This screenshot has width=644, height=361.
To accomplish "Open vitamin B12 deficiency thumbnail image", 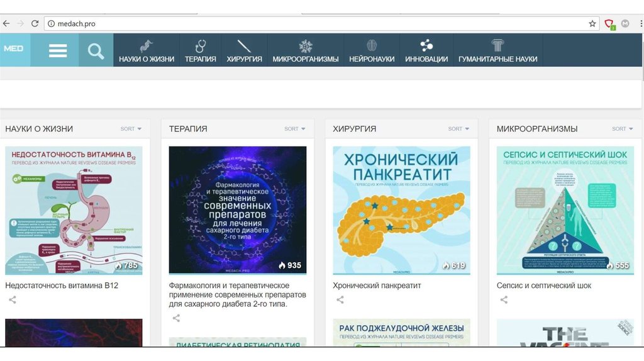I will pyautogui.click(x=74, y=210).
